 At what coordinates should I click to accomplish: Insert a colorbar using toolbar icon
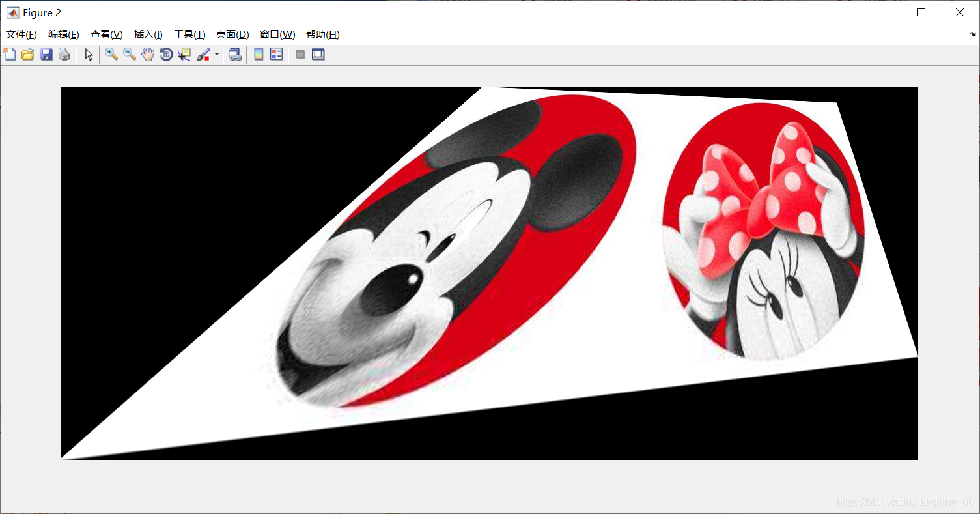[259, 55]
